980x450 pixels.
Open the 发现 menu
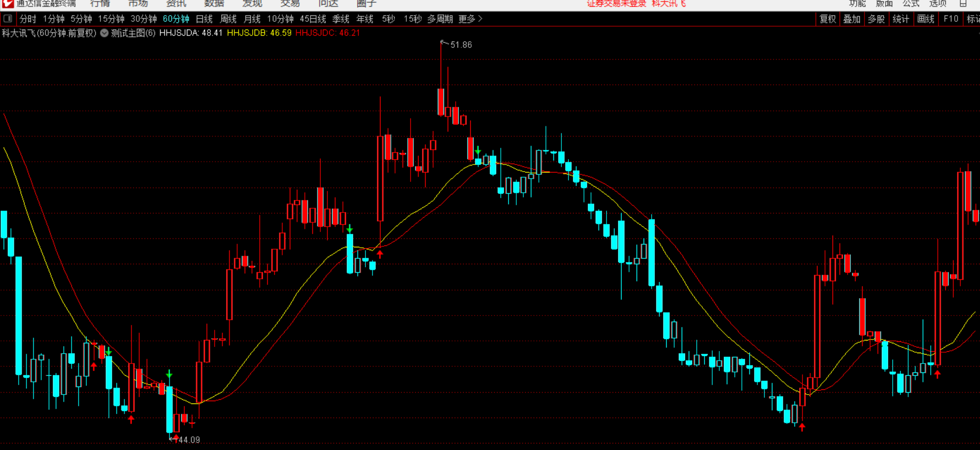click(252, 4)
